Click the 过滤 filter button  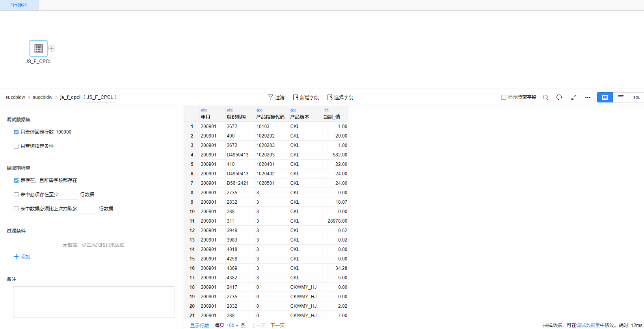(x=276, y=97)
